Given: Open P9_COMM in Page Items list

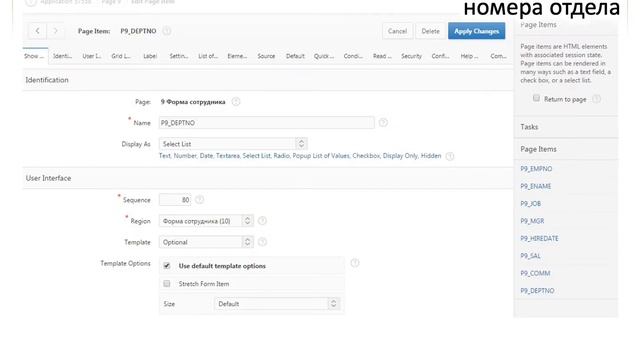Looking at the screenshot, I should tap(535, 273).
